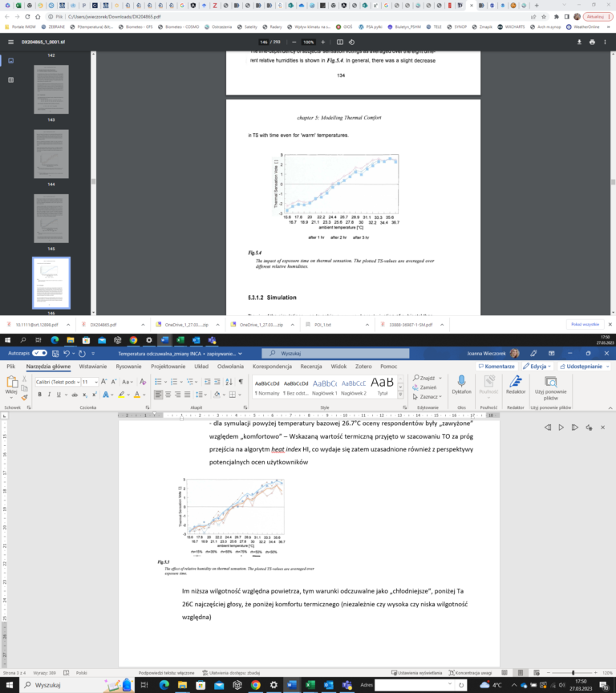Clear all formatting icon
616x693 pixels.
[143, 382]
